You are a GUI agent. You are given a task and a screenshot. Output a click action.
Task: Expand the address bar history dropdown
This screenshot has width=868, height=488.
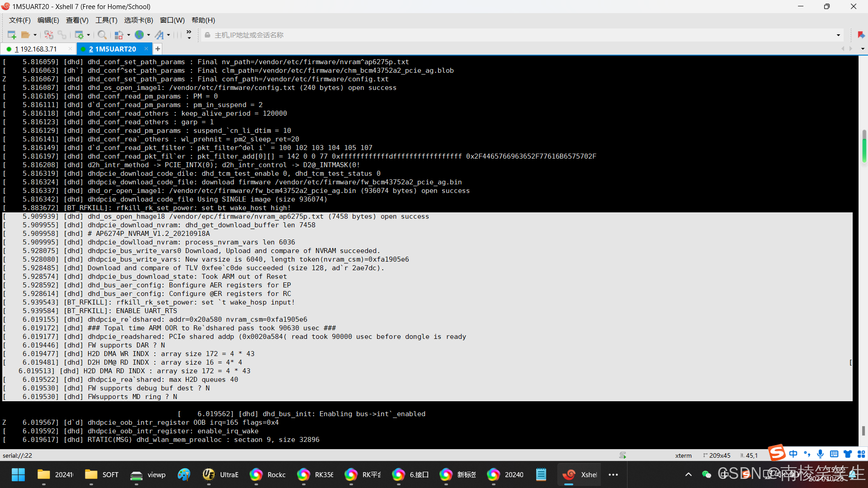coord(838,35)
